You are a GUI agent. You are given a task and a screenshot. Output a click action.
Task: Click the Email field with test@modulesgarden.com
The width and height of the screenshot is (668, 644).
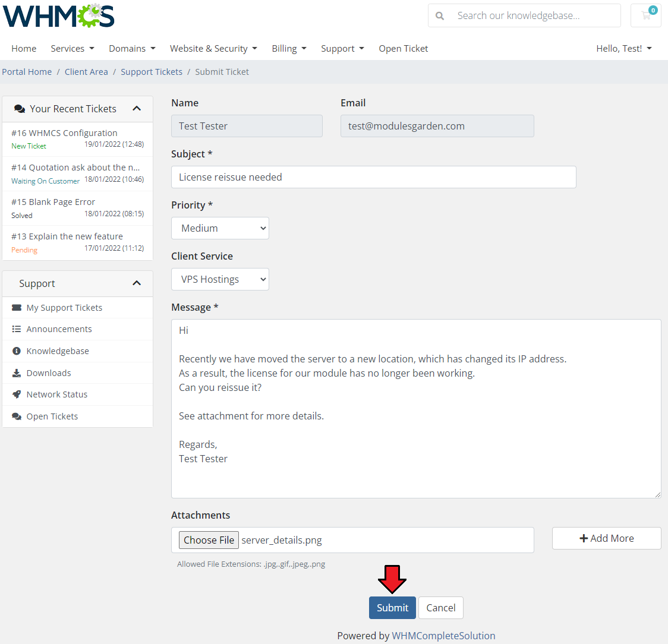(437, 126)
